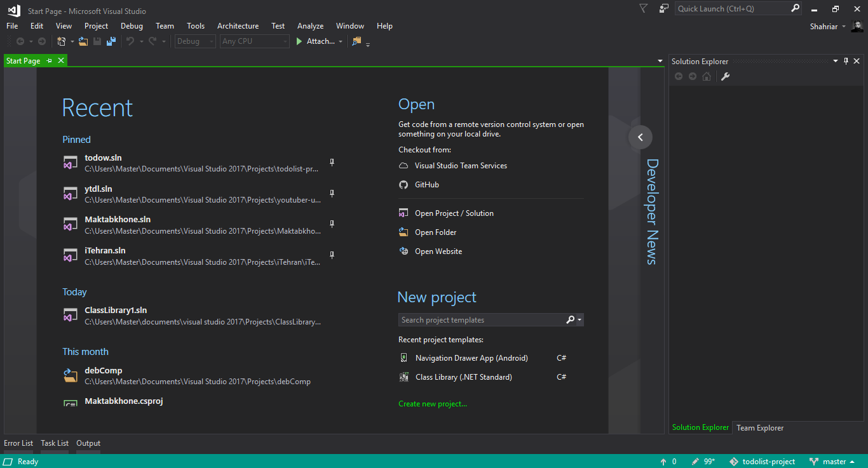The image size is (868, 468).
Task: Open the Undo history dropdown arrow
Action: pos(141,42)
